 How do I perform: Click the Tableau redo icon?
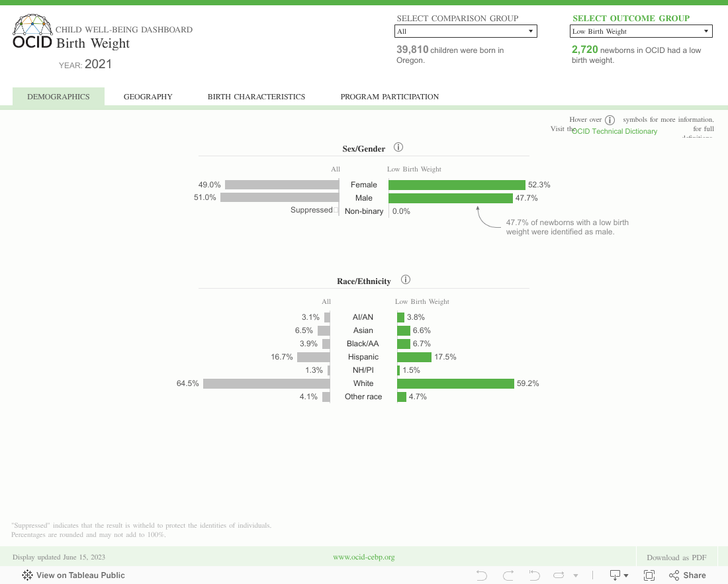508,575
